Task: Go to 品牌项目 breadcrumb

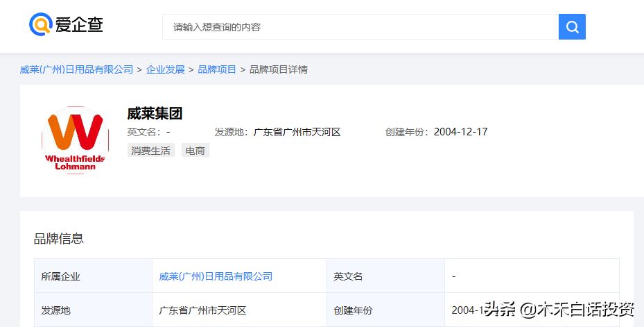Action: [217, 69]
